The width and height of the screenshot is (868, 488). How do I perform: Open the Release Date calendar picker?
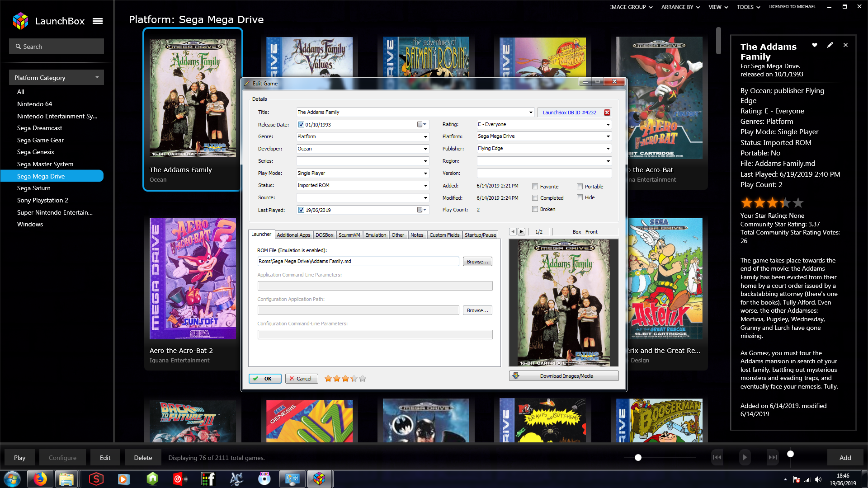coord(421,124)
